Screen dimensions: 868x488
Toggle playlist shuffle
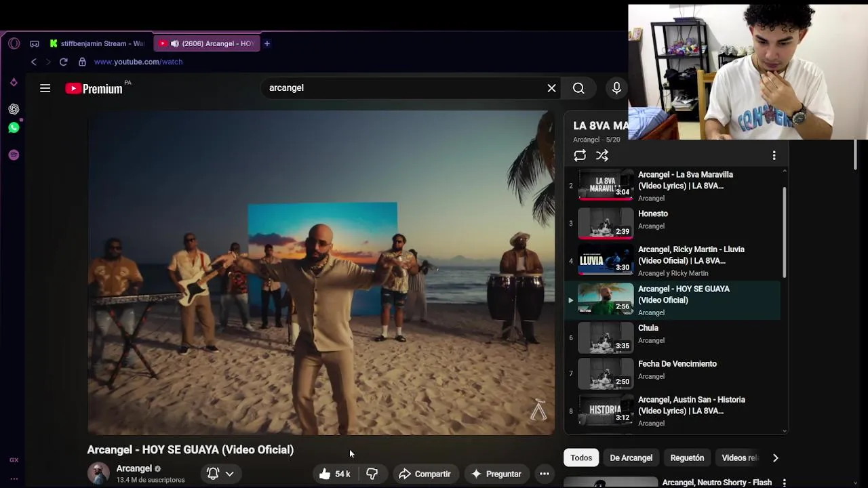click(x=602, y=156)
